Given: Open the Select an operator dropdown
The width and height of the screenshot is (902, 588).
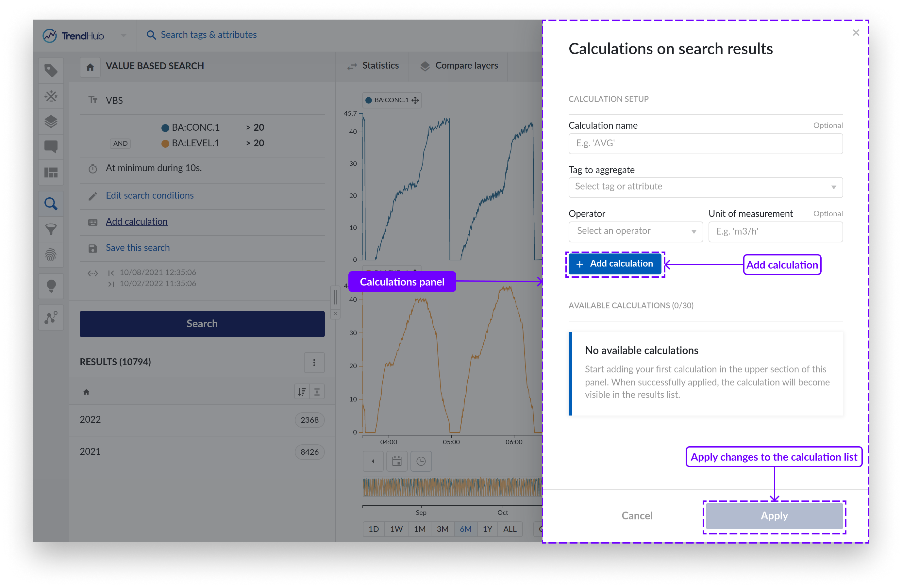Looking at the screenshot, I should [636, 232].
